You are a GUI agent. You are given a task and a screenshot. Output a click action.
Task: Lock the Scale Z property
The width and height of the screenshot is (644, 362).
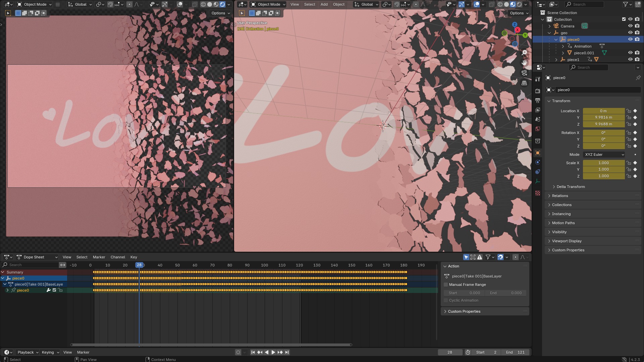629,176
